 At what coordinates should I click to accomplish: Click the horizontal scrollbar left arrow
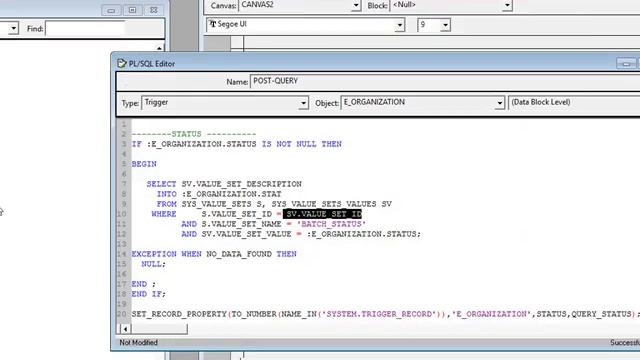pyautogui.click(x=125, y=329)
